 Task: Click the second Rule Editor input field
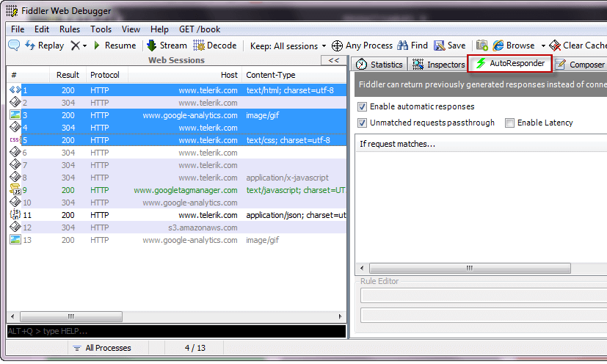[484, 316]
